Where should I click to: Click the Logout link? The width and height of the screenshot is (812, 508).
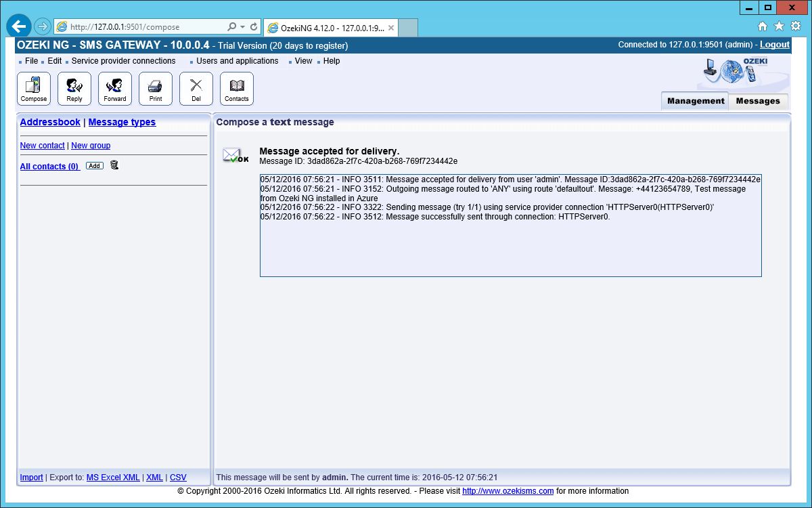774,45
